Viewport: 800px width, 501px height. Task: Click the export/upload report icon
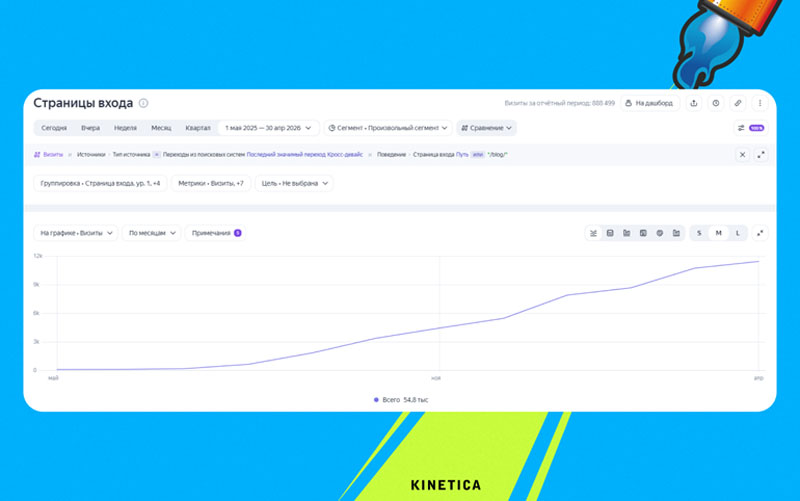693,103
